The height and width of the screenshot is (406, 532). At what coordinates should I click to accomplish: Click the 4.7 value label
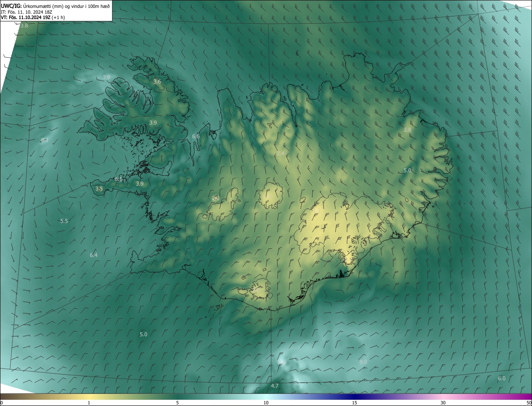click(275, 386)
